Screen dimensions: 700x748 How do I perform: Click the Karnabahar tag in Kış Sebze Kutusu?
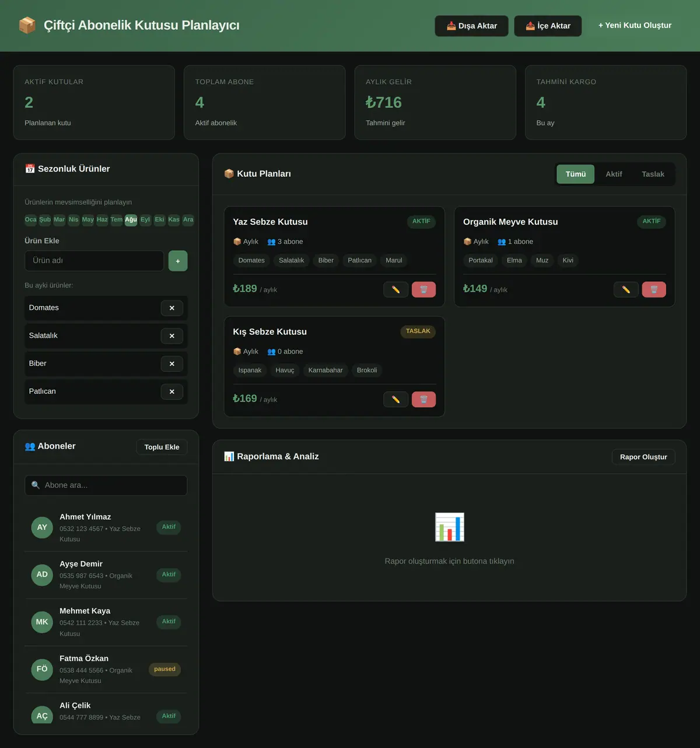pyautogui.click(x=325, y=370)
